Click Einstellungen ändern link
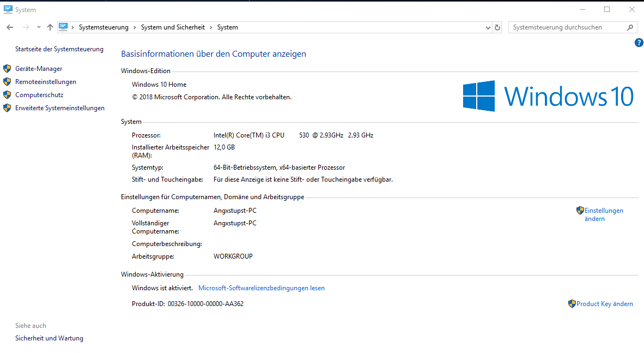The image size is (644, 353). 604,214
